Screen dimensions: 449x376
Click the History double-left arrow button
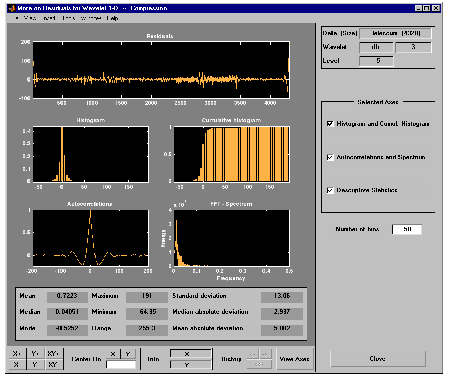tap(259, 364)
